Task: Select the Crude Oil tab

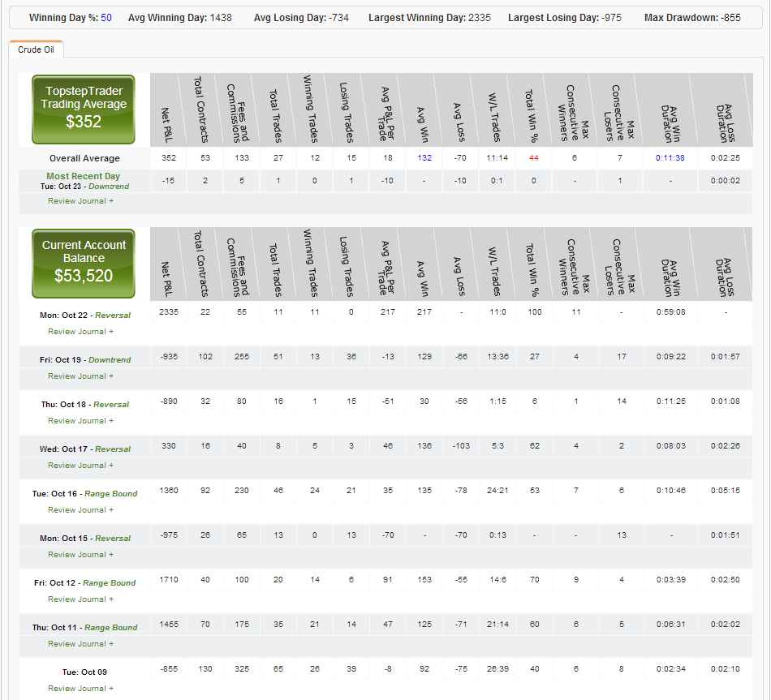Action: point(36,49)
